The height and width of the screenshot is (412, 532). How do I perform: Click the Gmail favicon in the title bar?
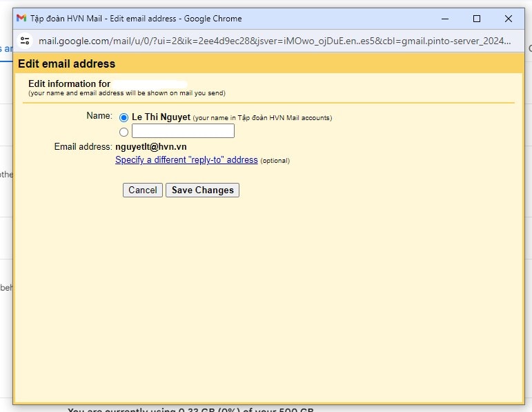click(x=21, y=19)
